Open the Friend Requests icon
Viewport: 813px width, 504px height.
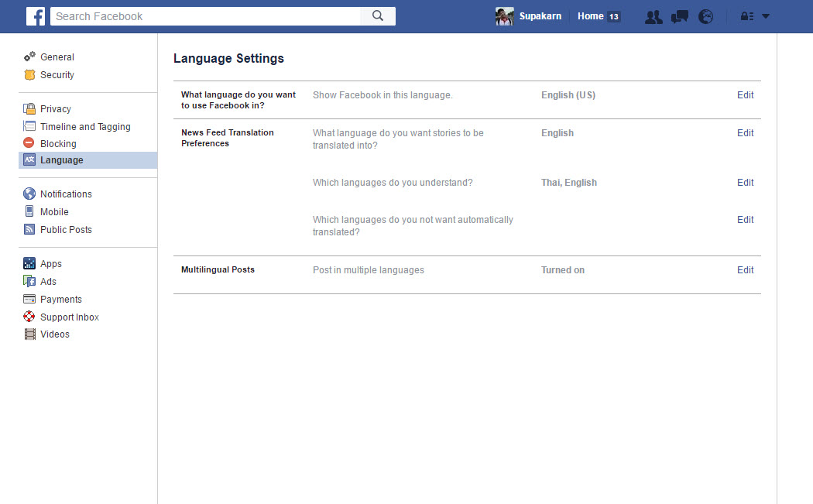(653, 17)
